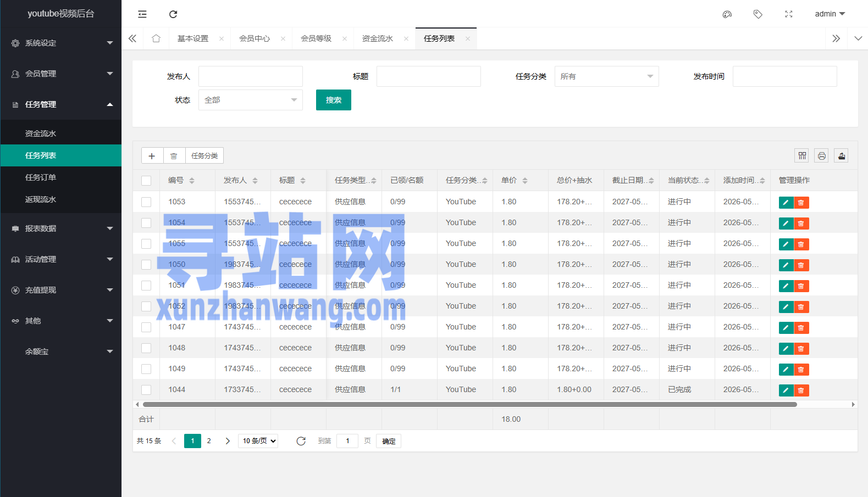Viewport: 868px width, 497px height.
Task: Check the row 1053 checkbox
Action: pyautogui.click(x=146, y=202)
